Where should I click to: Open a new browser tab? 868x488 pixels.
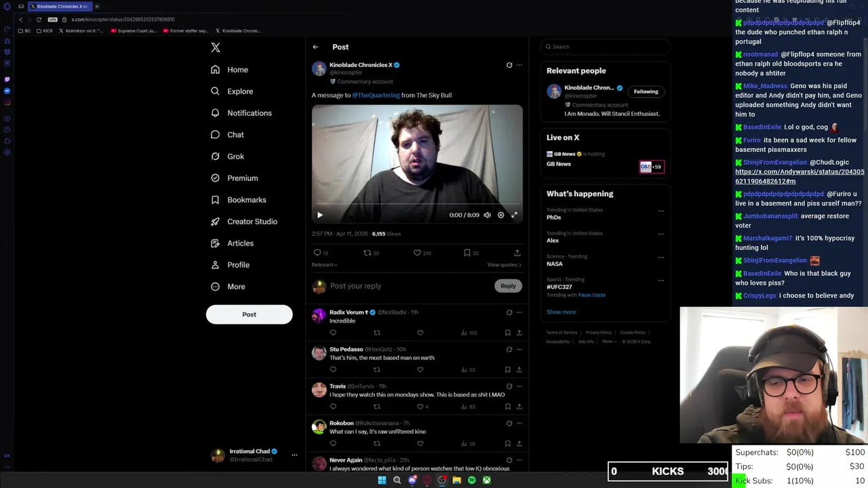pyautogui.click(x=97, y=7)
